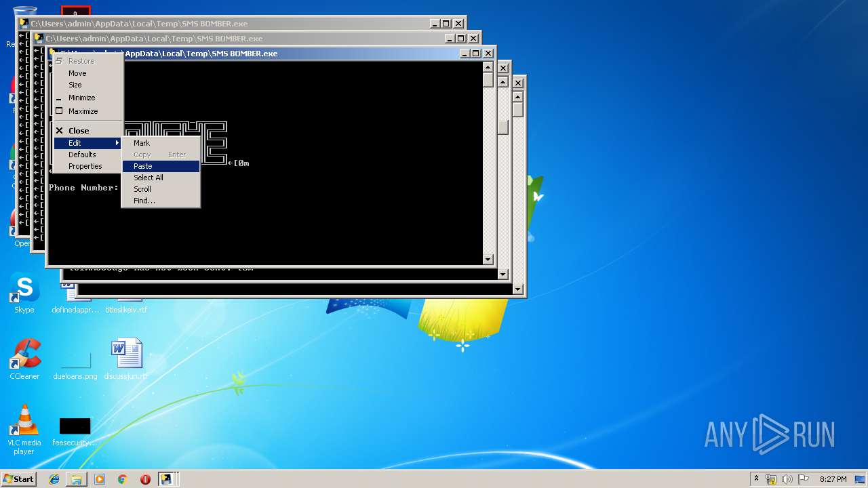Screen dimensions: 868x488
Task: Open the VLC media player shortcut
Action: tap(24, 430)
